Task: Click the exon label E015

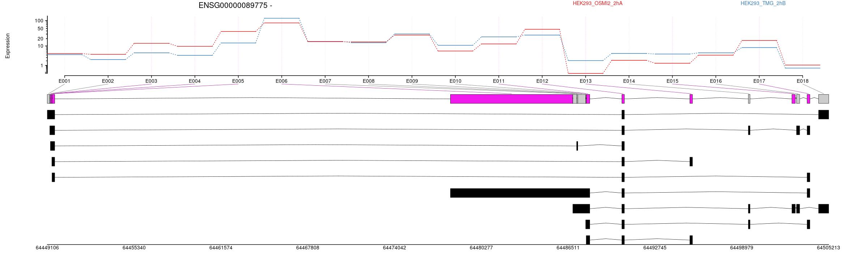Action: point(672,81)
